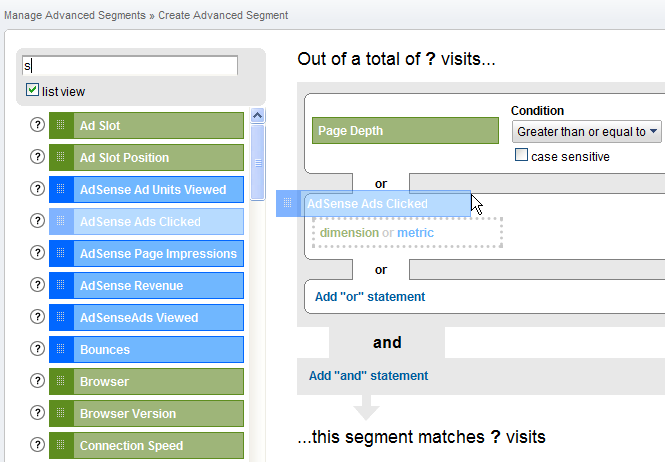This screenshot has width=665, height=462.
Task: Open help for AdSense Ads Clicked
Action: coord(37,221)
